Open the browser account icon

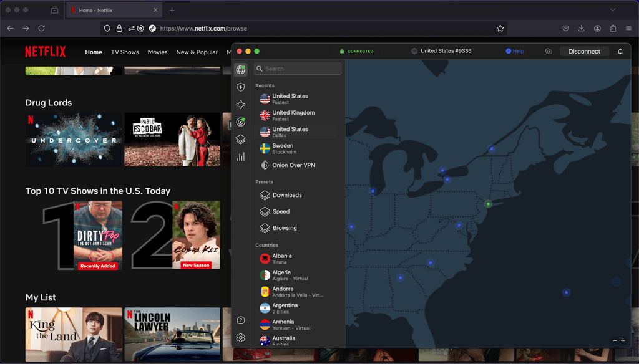pyautogui.click(x=597, y=29)
